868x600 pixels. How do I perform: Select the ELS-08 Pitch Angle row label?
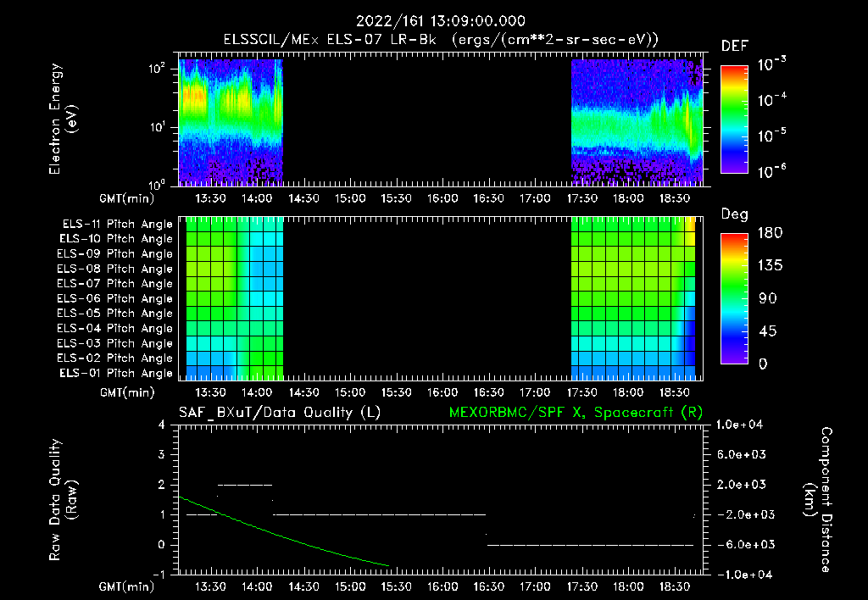click(115, 269)
